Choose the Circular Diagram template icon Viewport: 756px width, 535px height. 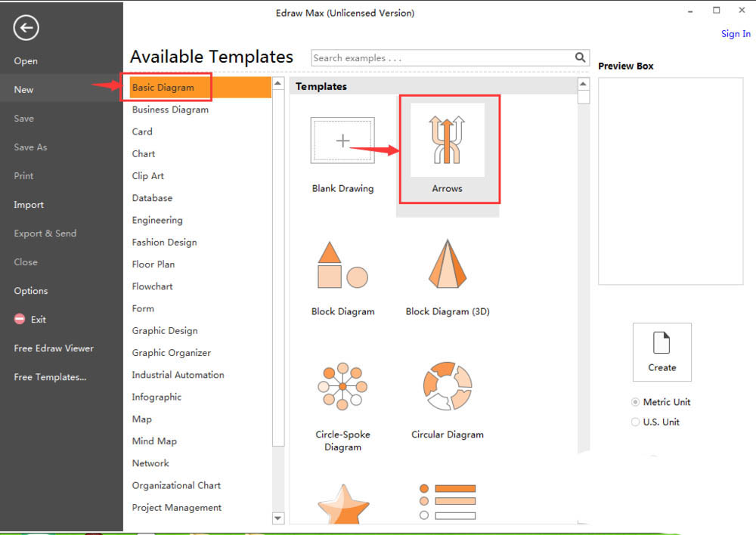coord(448,387)
